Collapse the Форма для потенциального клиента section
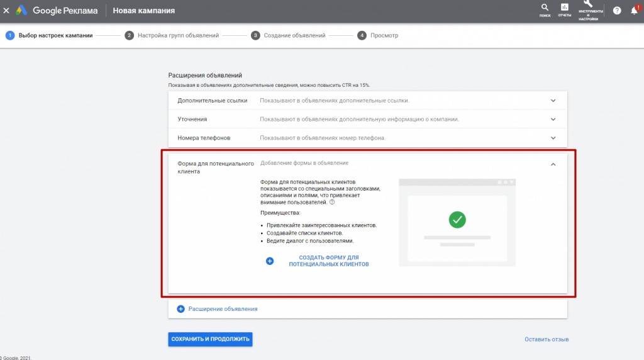Viewport: 644px width, 360px height. click(553, 164)
